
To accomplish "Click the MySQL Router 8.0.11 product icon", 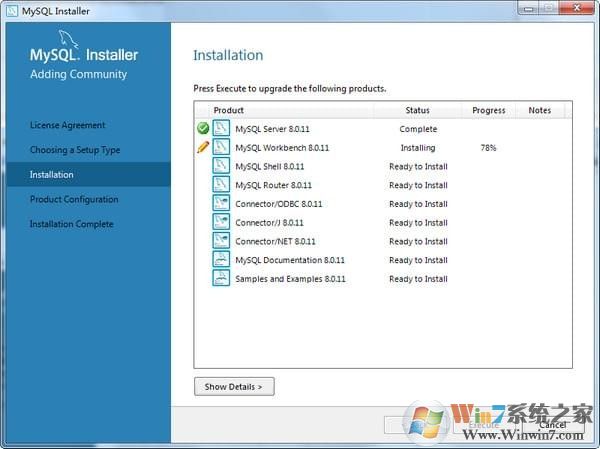I will [221, 185].
